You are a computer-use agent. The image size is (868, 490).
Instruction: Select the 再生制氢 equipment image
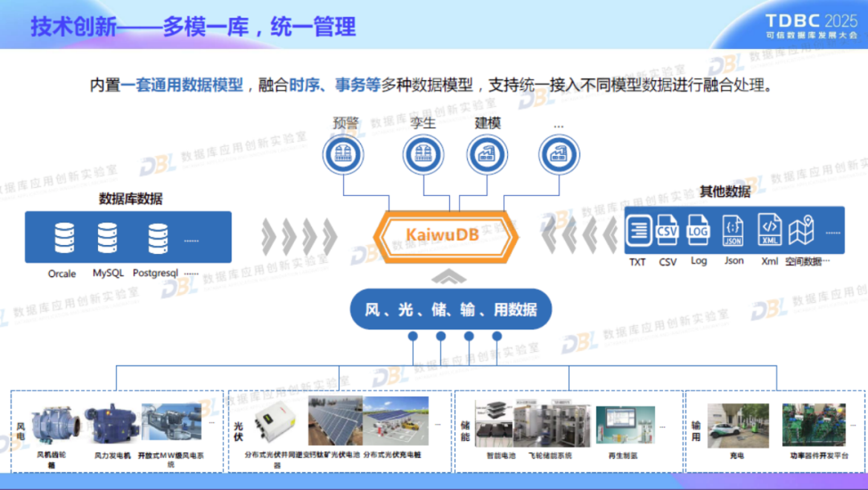[x=625, y=425]
